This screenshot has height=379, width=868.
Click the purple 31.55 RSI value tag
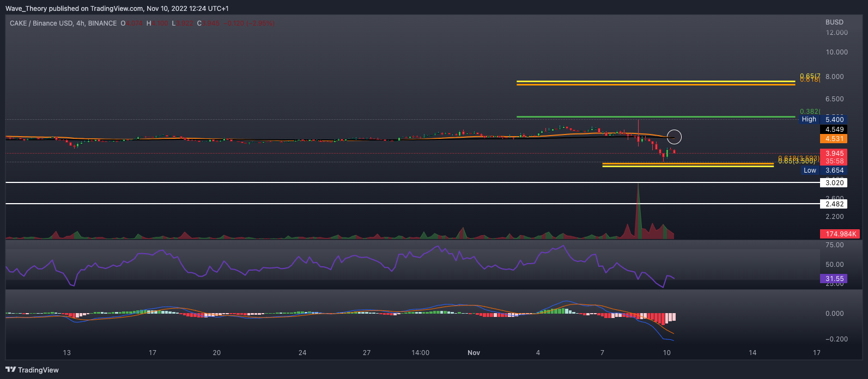tap(834, 279)
